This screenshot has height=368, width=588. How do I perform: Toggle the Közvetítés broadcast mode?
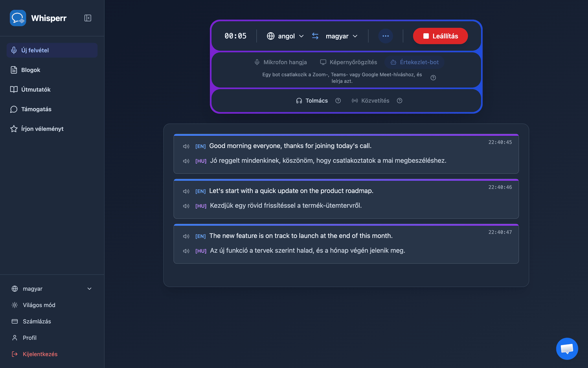click(370, 101)
